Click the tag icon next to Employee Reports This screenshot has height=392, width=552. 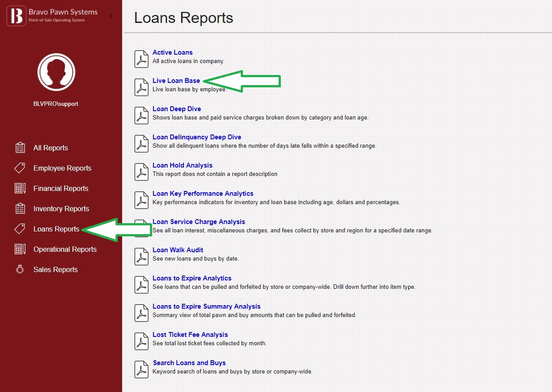(20, 168)
